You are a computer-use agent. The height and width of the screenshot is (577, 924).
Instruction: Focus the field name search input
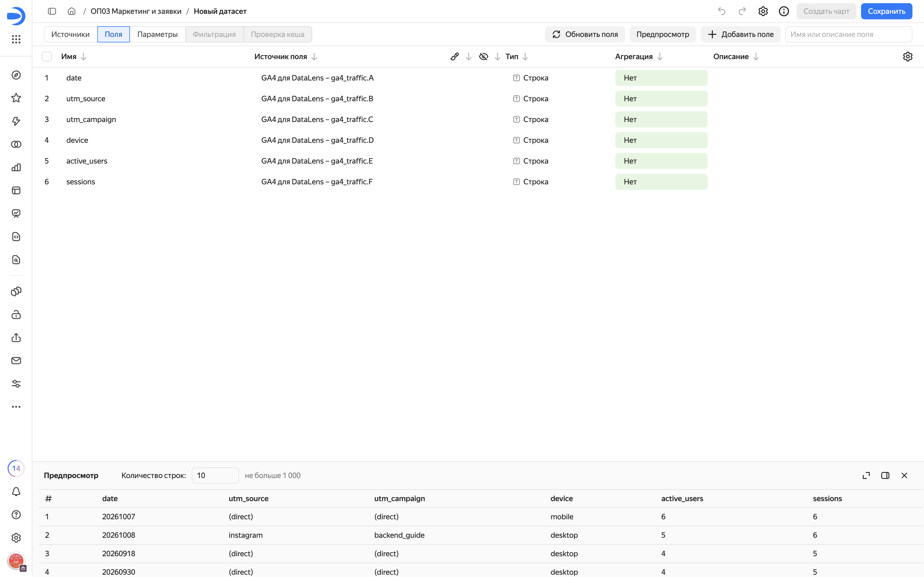848,34
